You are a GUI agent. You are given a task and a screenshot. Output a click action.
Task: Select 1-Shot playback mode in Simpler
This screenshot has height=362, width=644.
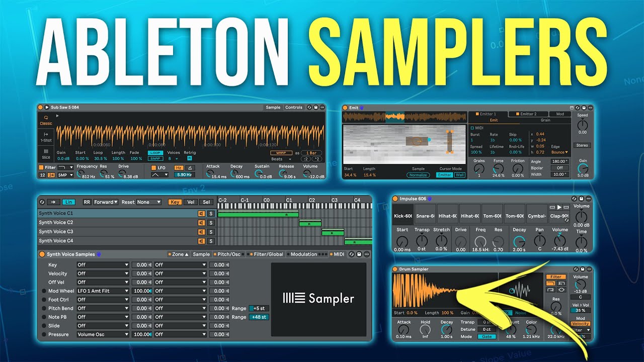pyautogui.click(x=46, y=137)
